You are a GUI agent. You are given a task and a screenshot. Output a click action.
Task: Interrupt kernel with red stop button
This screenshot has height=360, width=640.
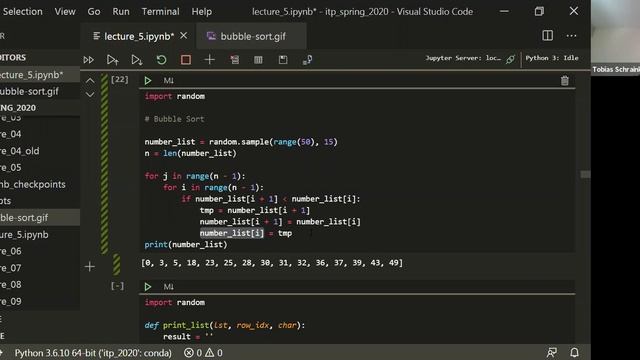pos(186,60)
